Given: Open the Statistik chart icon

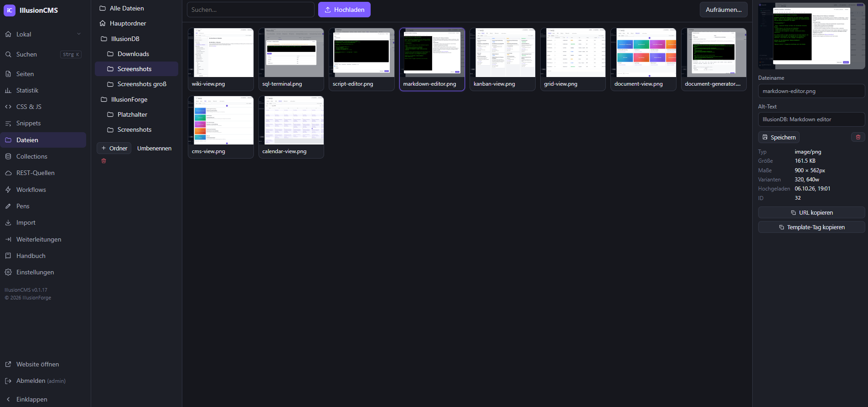Looking at the screenshot, I should click(8, 90).
